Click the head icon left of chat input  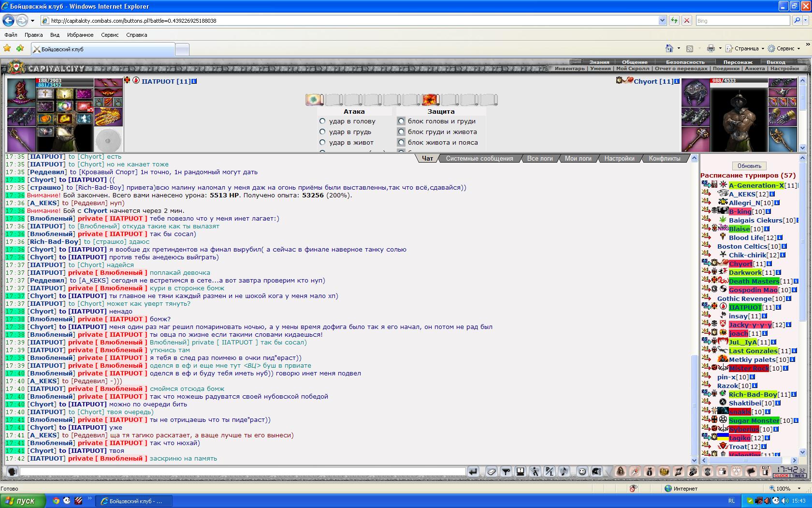click(13, 471)
